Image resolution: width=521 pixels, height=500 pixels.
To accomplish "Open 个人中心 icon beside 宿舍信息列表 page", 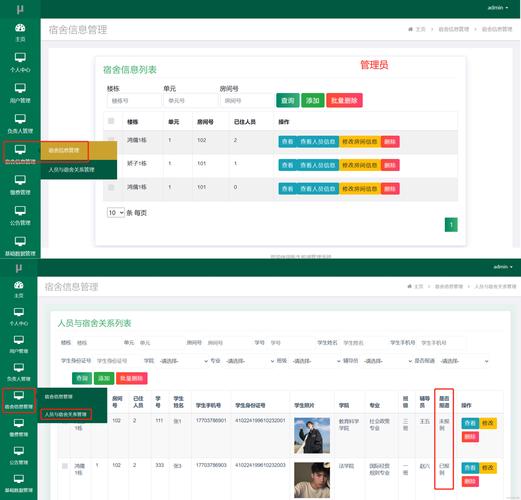I will tap(20, 57).
